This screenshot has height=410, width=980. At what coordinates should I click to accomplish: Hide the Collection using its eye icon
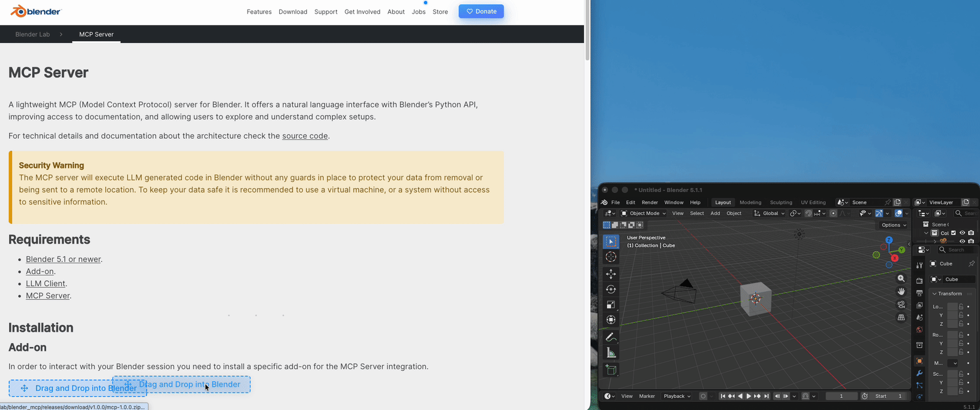[x=962, y=233]
